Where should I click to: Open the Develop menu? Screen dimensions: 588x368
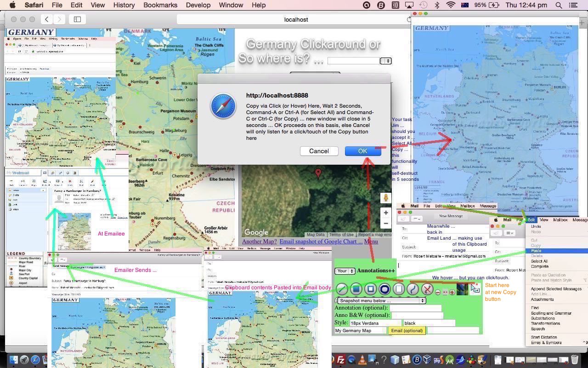click(x=198, y=5)
